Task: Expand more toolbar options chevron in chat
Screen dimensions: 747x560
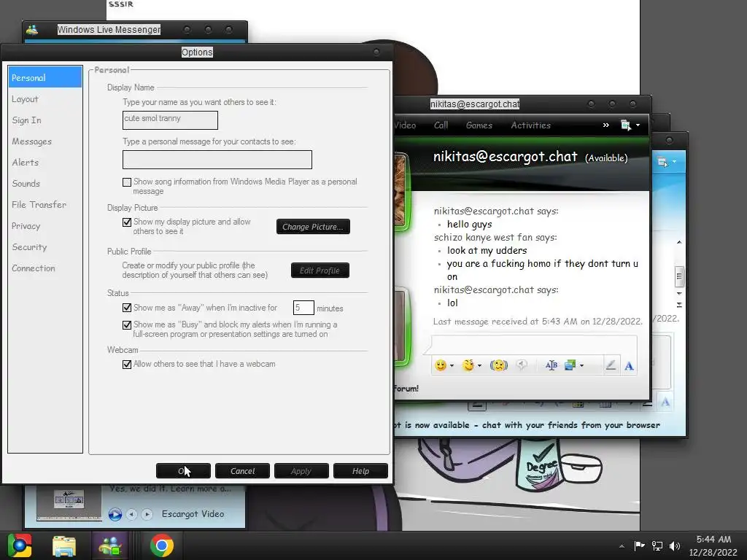Action: 606,125
